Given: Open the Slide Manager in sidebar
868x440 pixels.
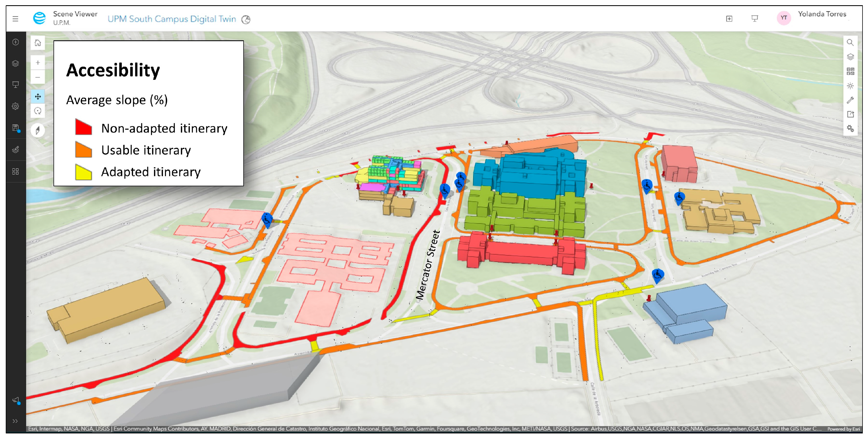Looking at the screenshot, I should point(15,84).
